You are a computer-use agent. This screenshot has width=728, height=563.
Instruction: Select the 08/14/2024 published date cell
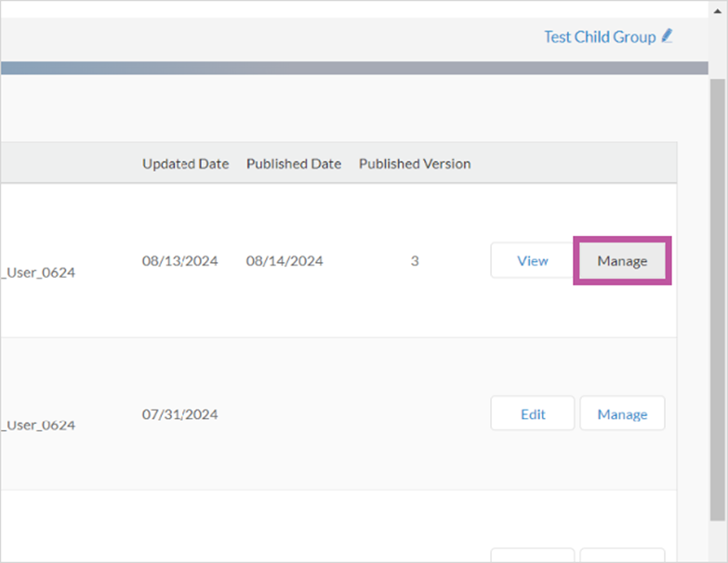[285, 261]
